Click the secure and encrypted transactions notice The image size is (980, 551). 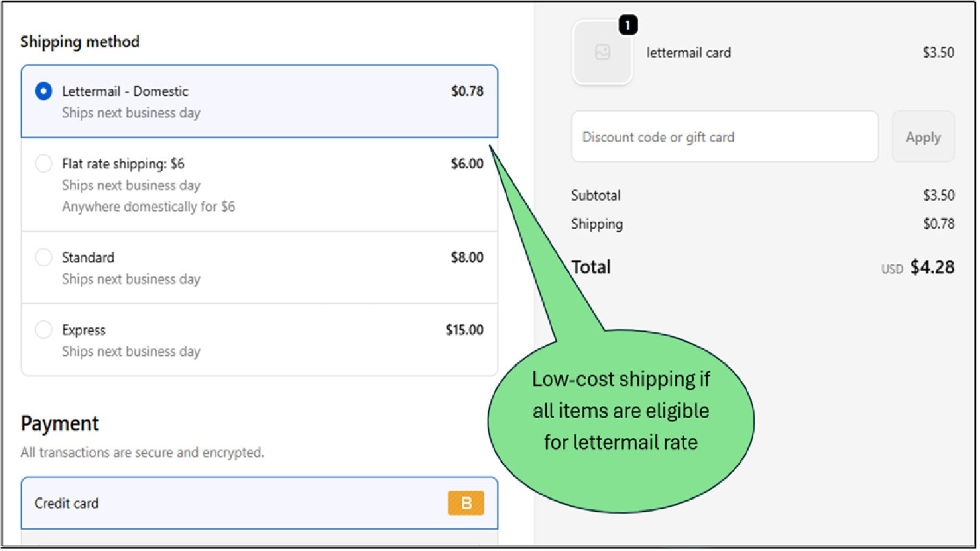point(142,452)
